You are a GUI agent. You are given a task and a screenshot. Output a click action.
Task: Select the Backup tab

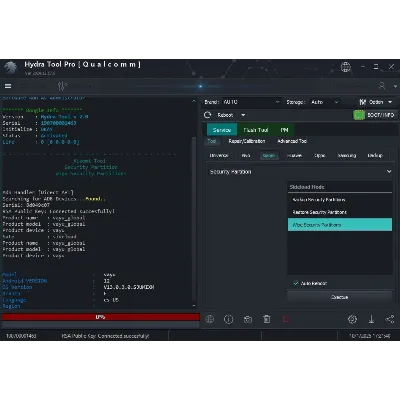[375, 156]
